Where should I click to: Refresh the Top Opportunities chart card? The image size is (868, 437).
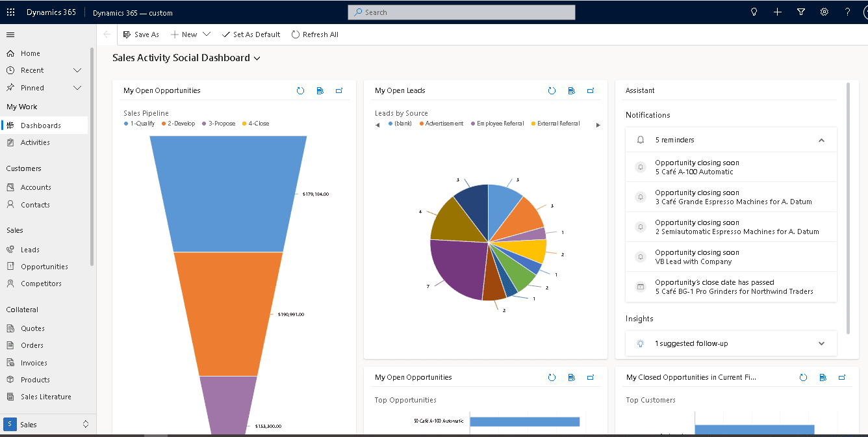coord(552,377)
